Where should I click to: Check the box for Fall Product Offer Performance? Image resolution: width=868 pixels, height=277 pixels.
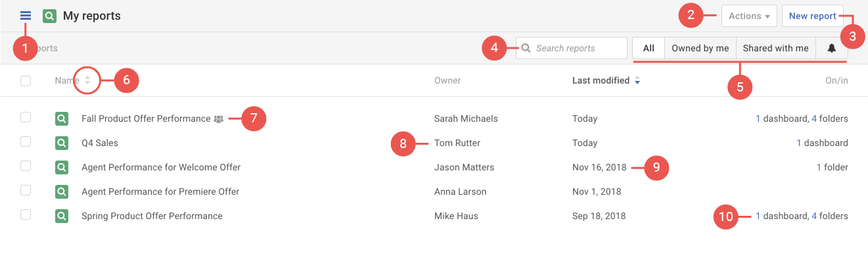click(x=26, y=118)
